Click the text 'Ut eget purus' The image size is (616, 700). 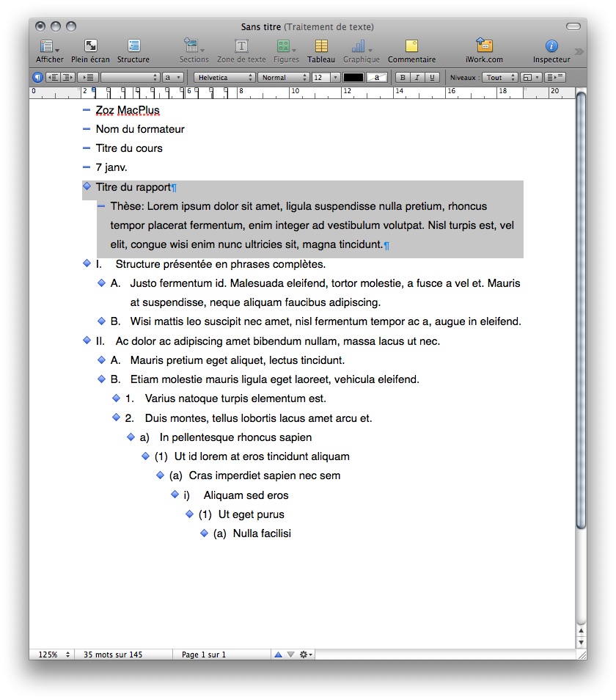tap(251, 514)
